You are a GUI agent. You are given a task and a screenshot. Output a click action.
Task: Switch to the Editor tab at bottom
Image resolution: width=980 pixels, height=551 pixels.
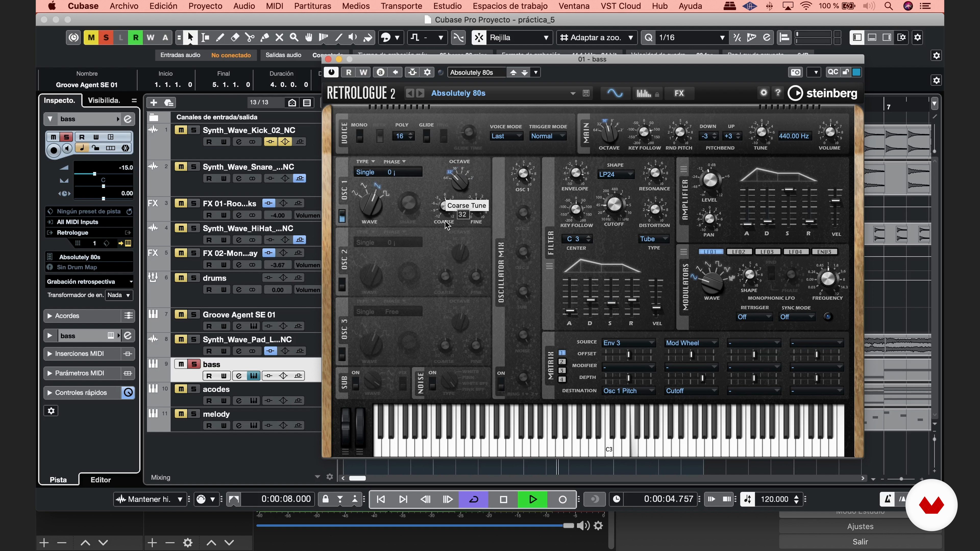click(x=101, y=480)
